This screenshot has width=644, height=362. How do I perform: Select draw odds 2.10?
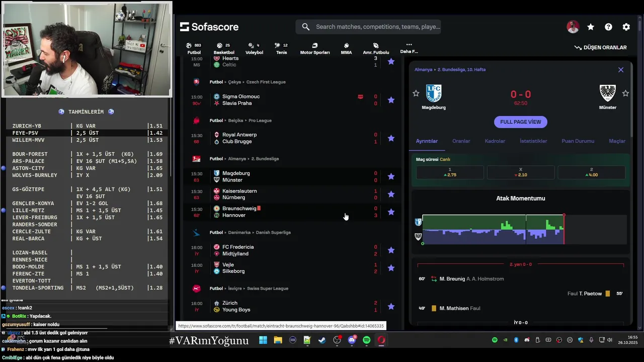tap(521, 172)
